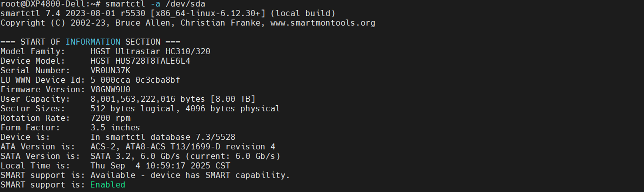Click the LU WWN Device Id value
This screenshot has width=644, height=192.
coord(135,80)
